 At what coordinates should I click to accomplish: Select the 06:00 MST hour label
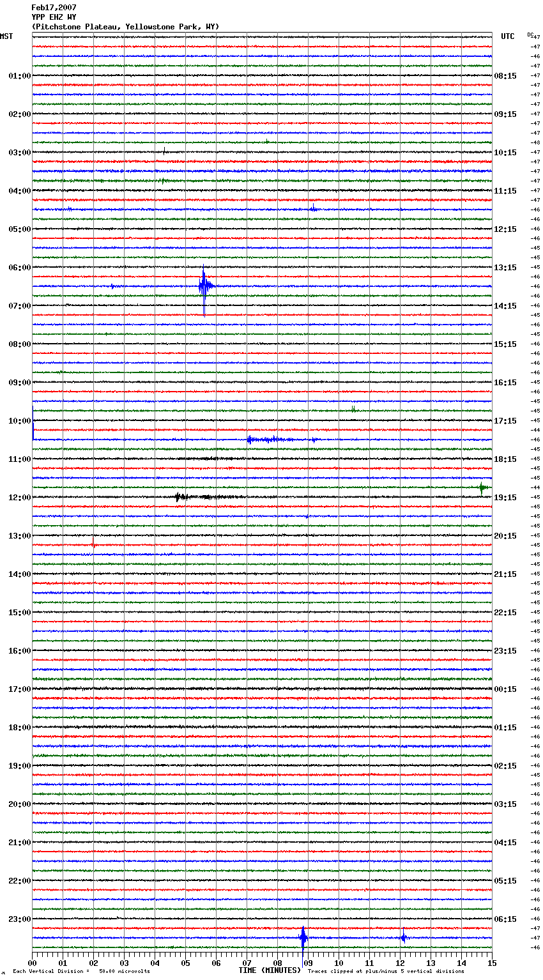pyautogui.click(x=20, y=268)
